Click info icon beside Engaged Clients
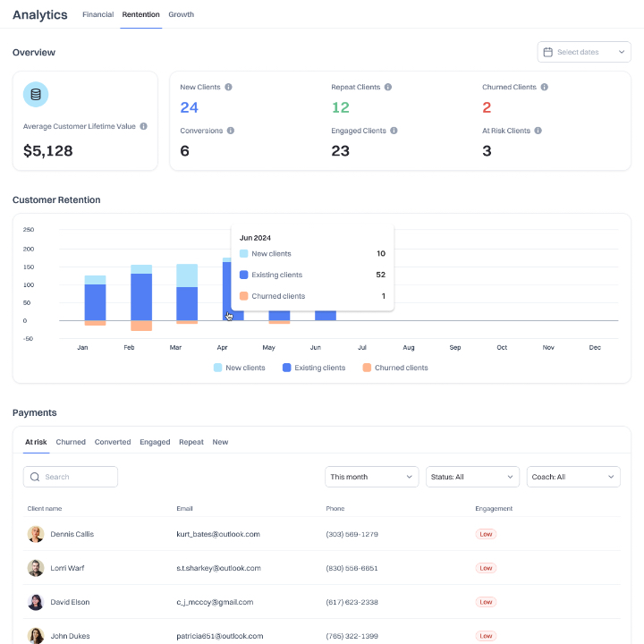Viewport: 644px width, 644px height. (x=394, y=131)
